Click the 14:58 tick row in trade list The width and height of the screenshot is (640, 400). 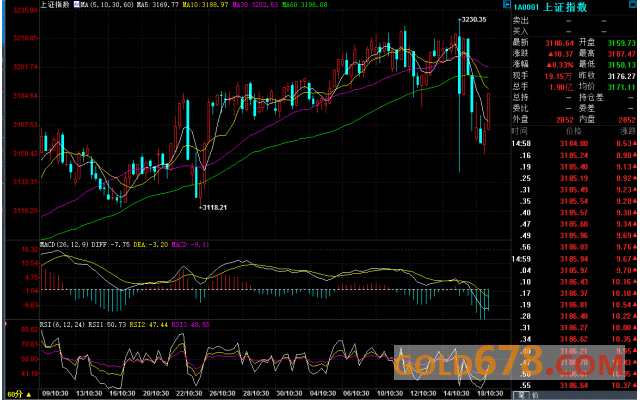coord(573,143)
